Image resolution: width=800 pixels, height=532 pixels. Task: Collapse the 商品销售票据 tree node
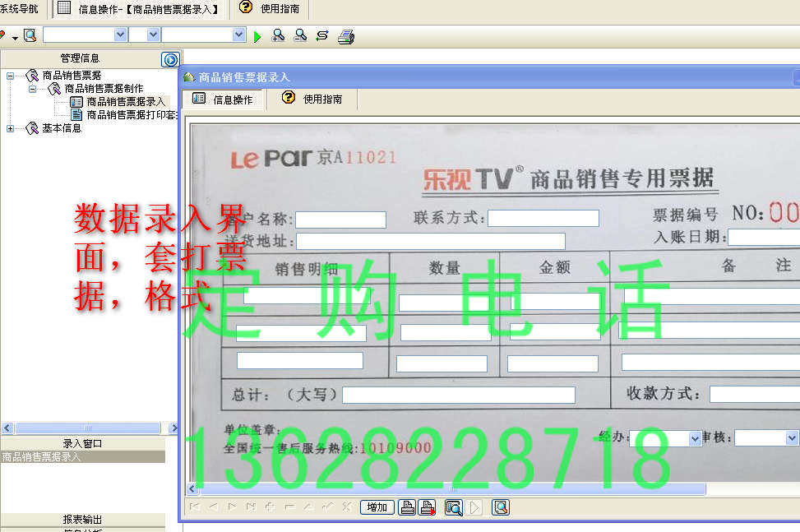tap(10, 76)
